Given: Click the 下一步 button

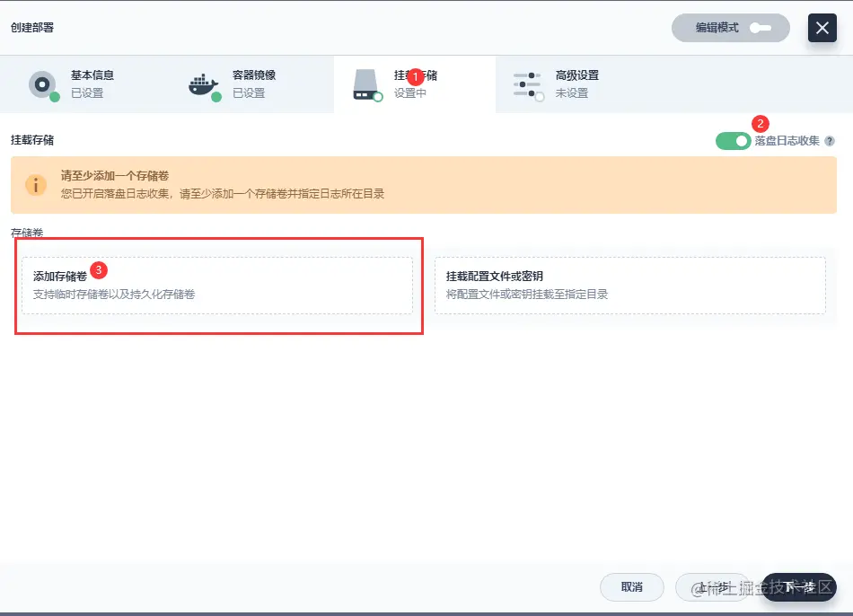Looking at the screenshot, I should (x=798, y=587).
